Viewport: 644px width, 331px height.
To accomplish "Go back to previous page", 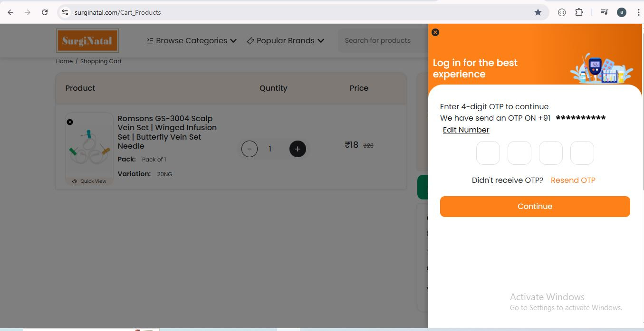I will (10, 12).
